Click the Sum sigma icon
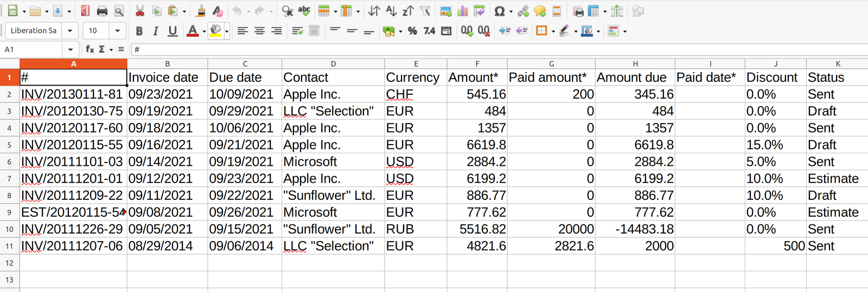 point(101,49)
